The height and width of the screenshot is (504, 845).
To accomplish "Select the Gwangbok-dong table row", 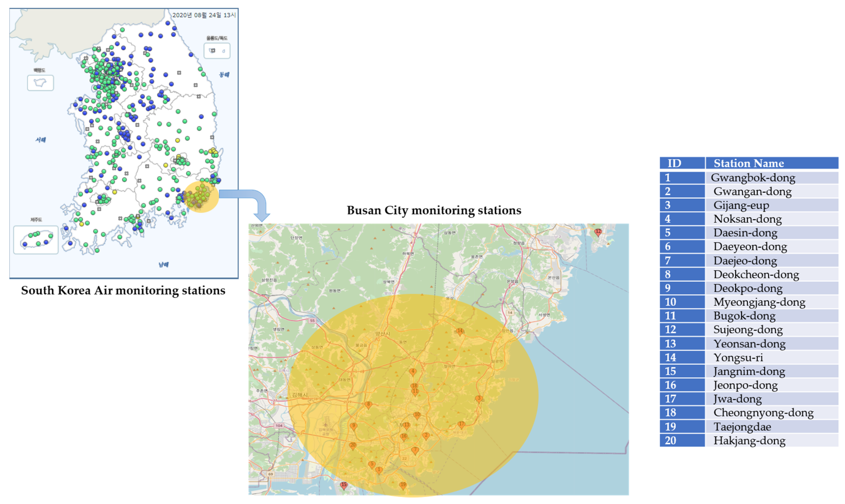I will [x=753, y=178].
